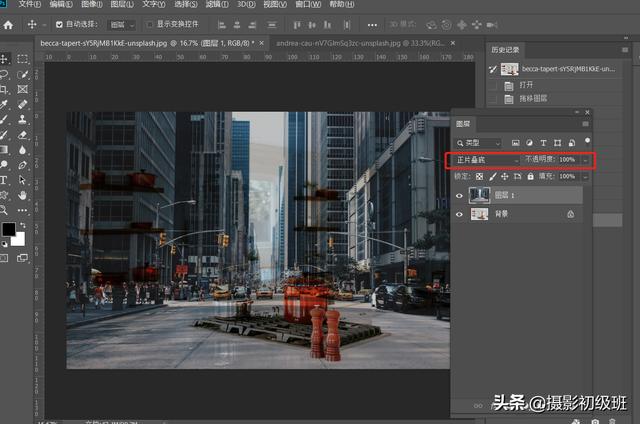Select the Zoom magnifier tool
Screen dimensions: 640x424
(5, 209)
